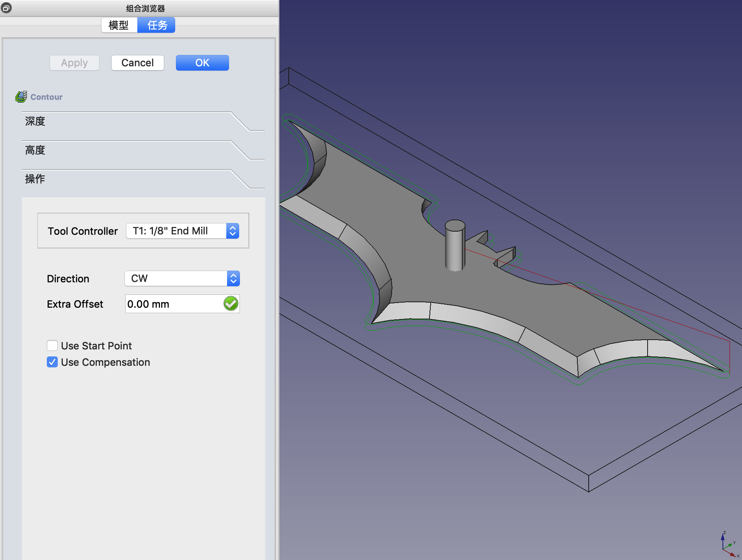Image resolution: width=742 pixels, height=560 pixels.
Task: Click the green checkmark in Extra Offset
Action: [x=231, y=304]
